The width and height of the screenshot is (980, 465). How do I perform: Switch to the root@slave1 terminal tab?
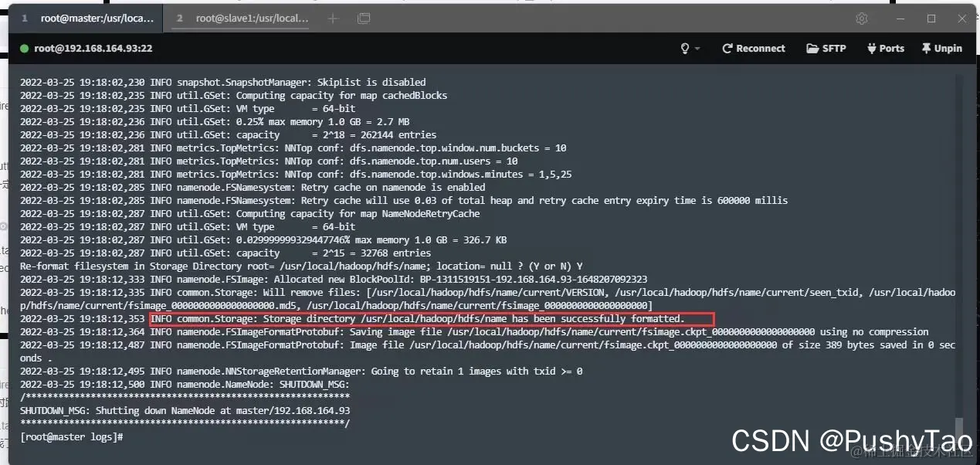[x=242, y=18]
